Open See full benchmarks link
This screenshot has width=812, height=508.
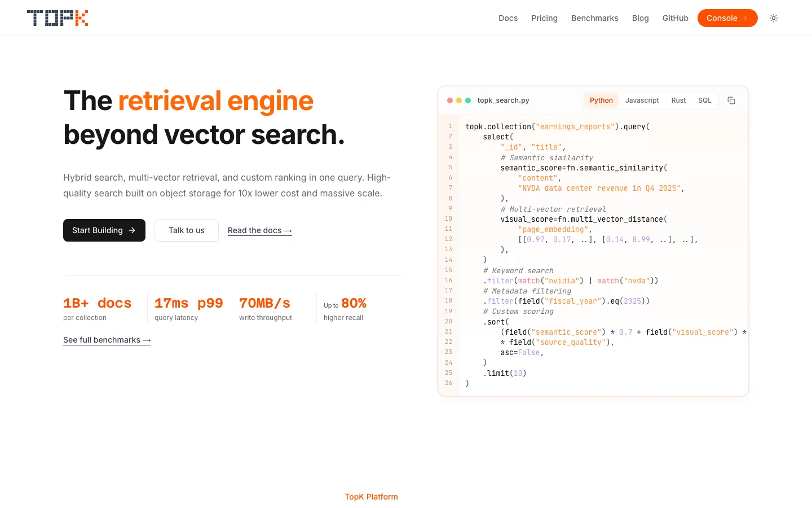pyautogui.click(x=107, y=340)
